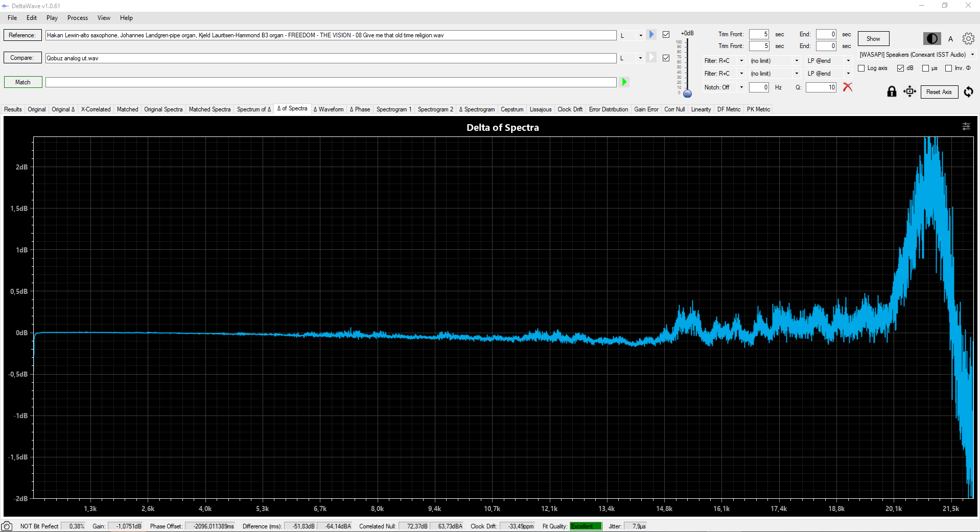
Task: Switch to the Cepstrum tab
Action: (512, 109)
